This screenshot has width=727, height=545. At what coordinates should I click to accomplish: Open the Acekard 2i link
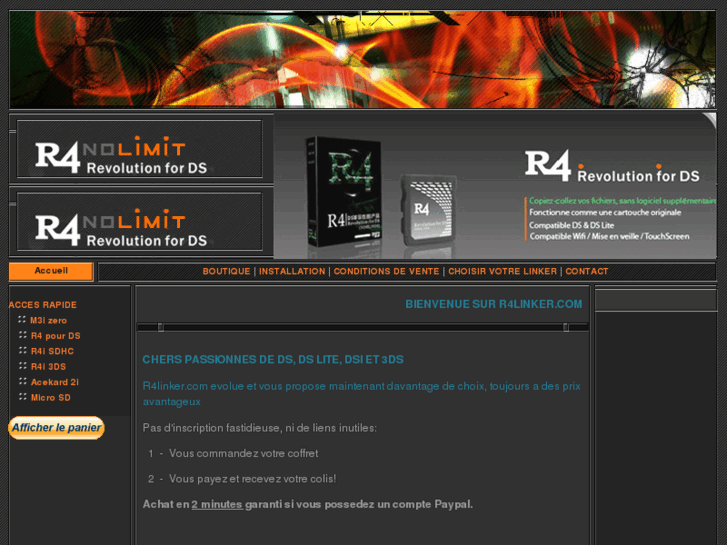click(x=55, y=382)
